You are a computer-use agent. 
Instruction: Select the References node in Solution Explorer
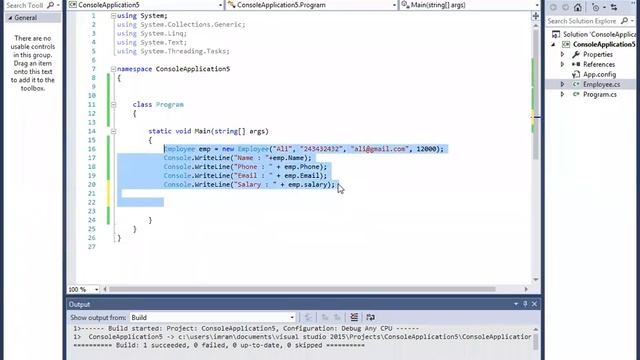click(x=599, y=64)
